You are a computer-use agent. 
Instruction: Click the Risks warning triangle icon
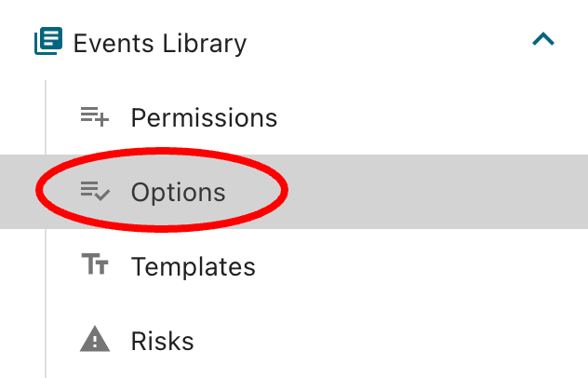(95, 341)
